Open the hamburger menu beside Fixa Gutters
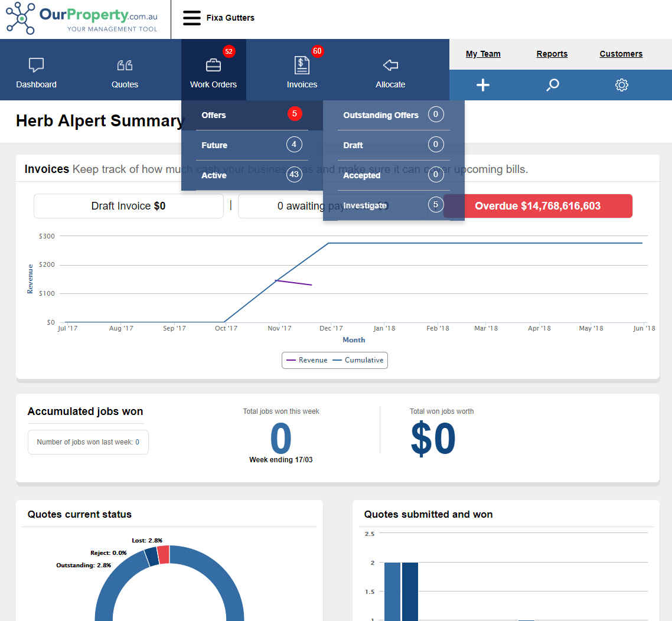This screenshot has width=672, height=621. click(191, 18)
